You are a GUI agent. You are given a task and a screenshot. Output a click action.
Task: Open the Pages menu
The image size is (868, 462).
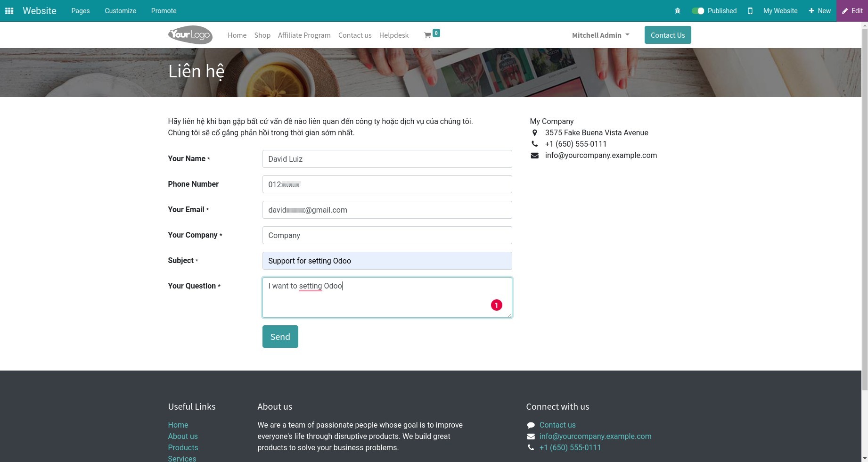pyautogui.click(x=80, y=10)
